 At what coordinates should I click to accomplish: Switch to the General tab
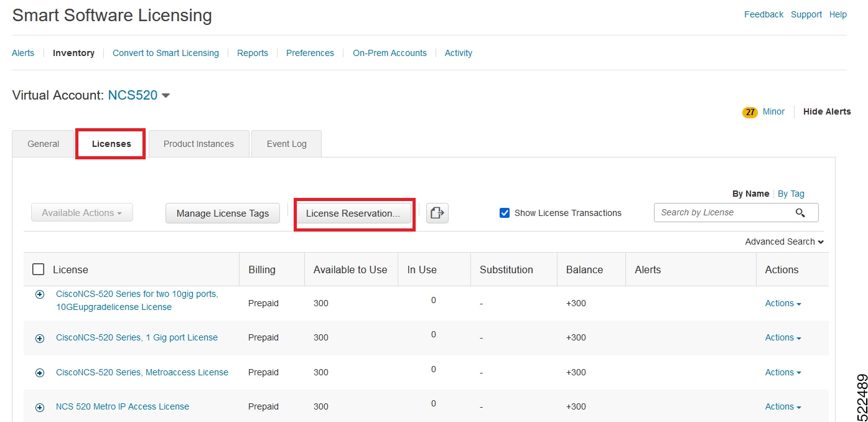pyautogui.click(x=44, y=144)
